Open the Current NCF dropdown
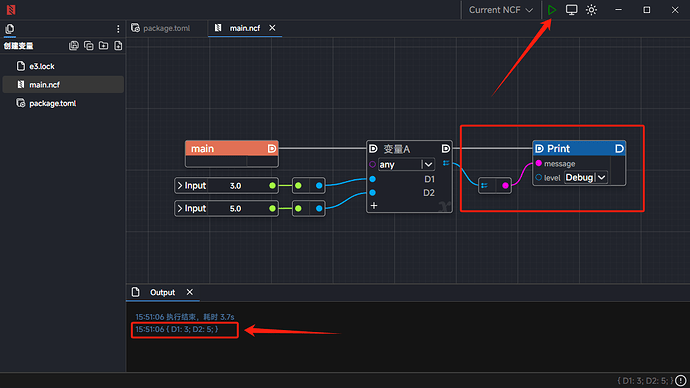The image size is (690, 388). point(501,10)
